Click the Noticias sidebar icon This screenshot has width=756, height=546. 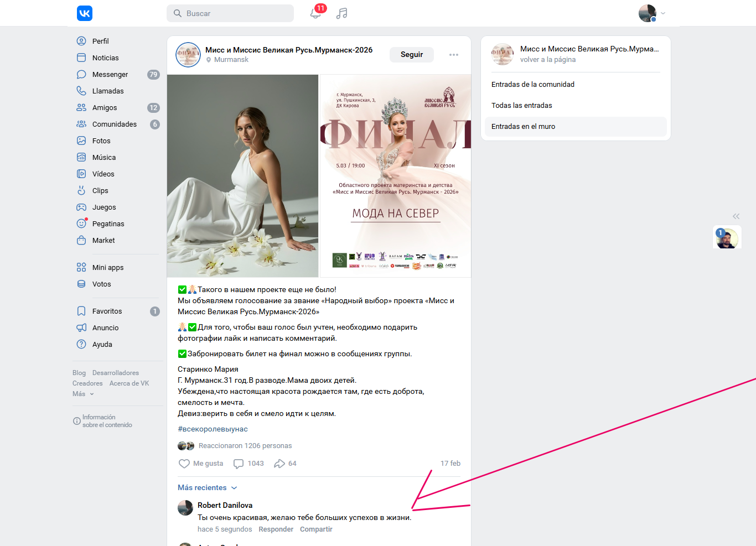pyautogui.click(x=81, y=58)
